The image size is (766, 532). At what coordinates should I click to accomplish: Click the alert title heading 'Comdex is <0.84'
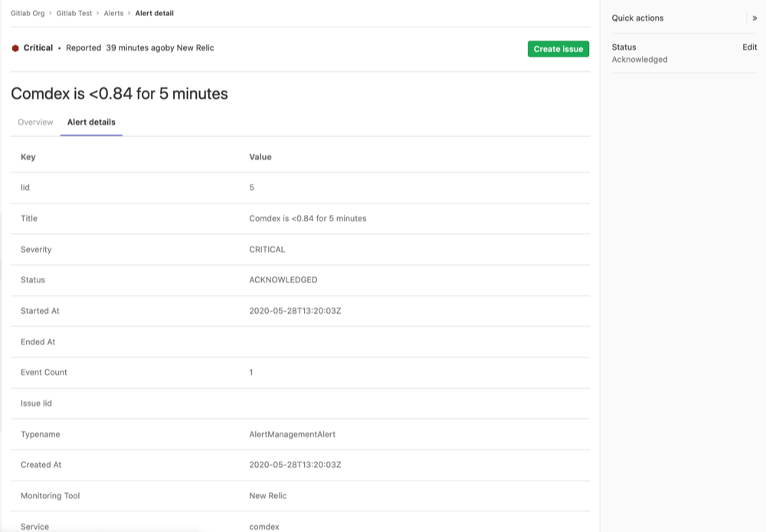pos(119,94)
